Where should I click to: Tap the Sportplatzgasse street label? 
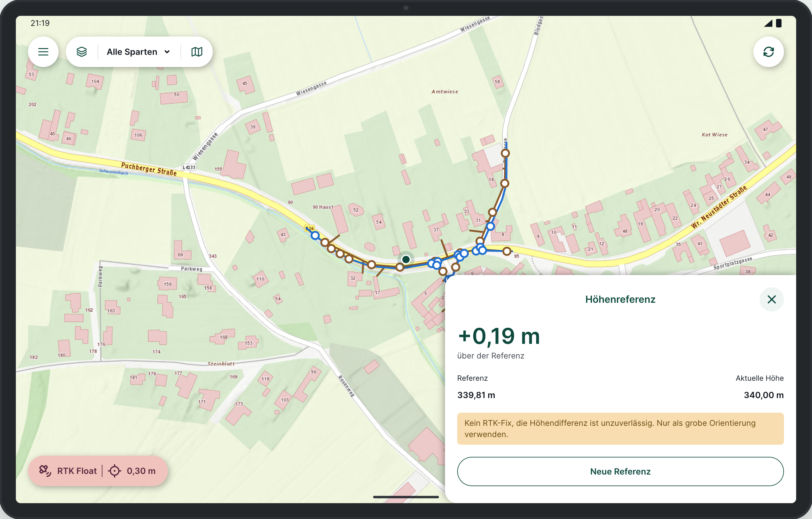click(x=733, y=263)
